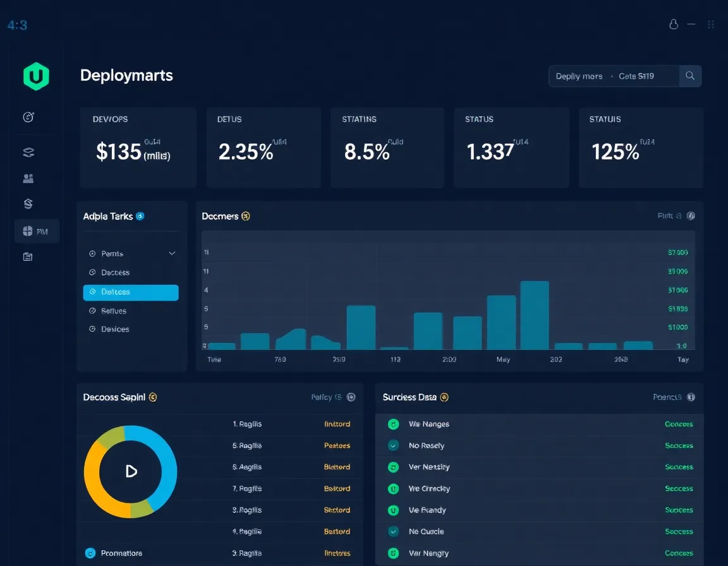Click the Ve Fcandy row label
The image size is (728, 566).
click(x=427, y=510)
